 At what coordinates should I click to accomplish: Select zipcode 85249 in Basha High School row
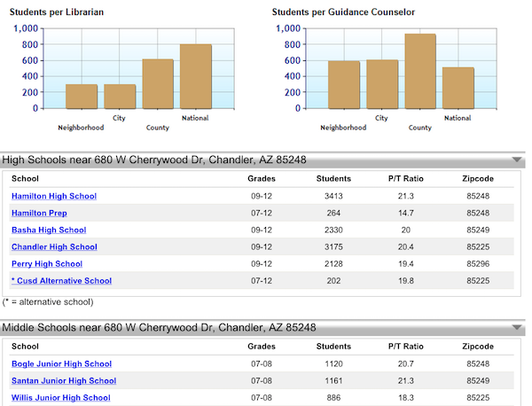pos(478,230)
